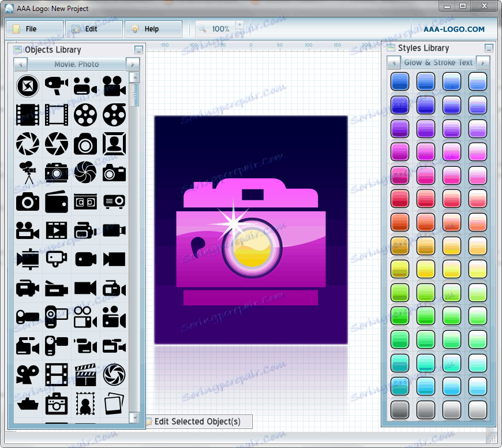The height and width of the screenshot is (448, 502).
Task: Apply the first orange style swatch
Action: point(400,222)
